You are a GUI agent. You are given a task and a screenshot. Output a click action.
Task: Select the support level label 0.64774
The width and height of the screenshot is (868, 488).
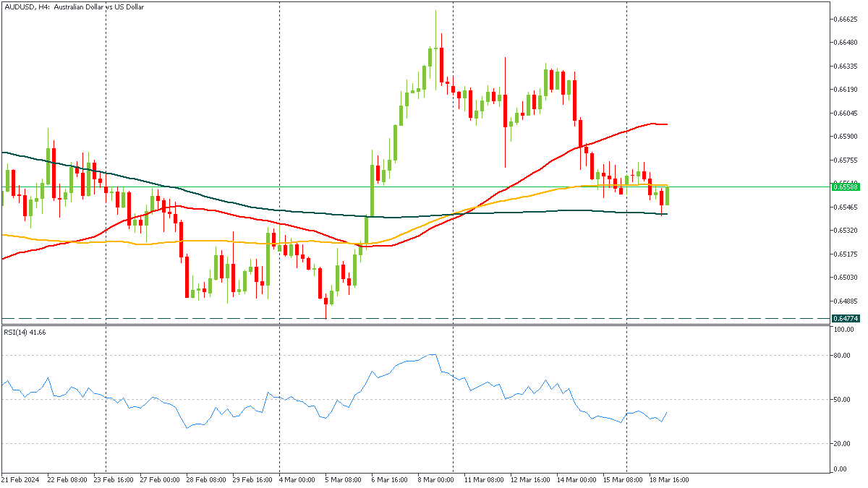coord(846,318)
